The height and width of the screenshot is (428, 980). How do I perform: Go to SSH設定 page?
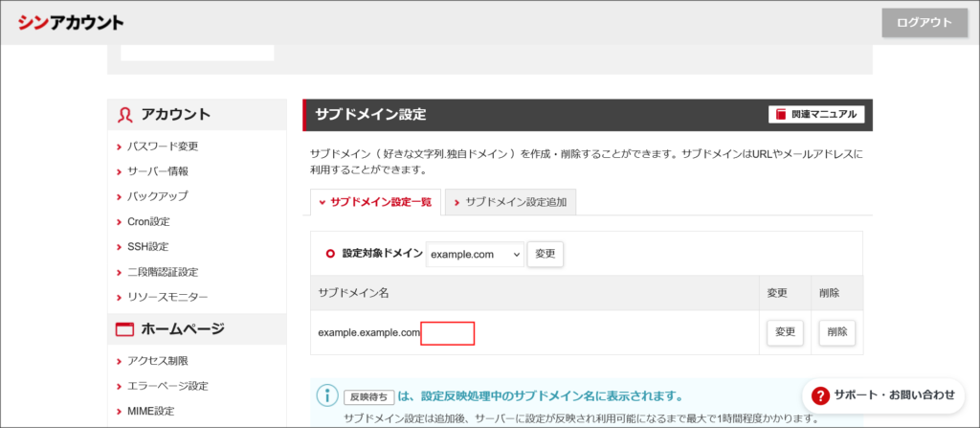(147, 247)
